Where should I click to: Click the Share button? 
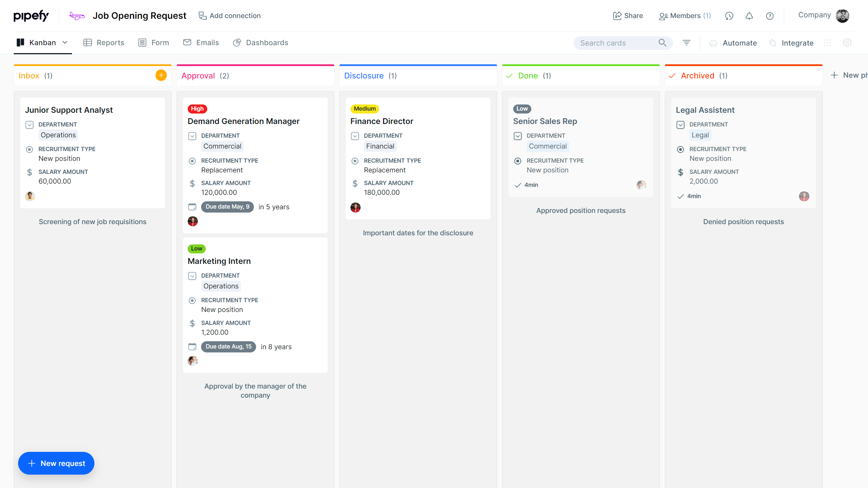click(628, 16)
